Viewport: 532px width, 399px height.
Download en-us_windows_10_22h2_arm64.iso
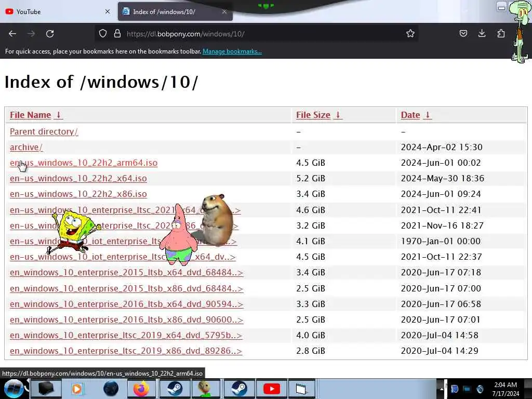point(84,163)
